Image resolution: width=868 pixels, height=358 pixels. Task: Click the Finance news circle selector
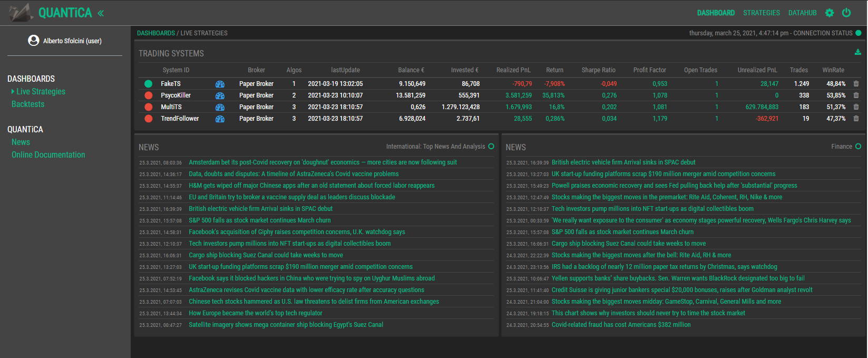point(858,146)
